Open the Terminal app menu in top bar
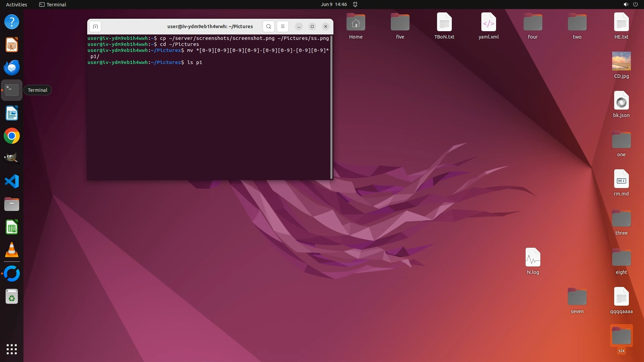This screenshot has width=644, height=362. click(x=53, y=4)
